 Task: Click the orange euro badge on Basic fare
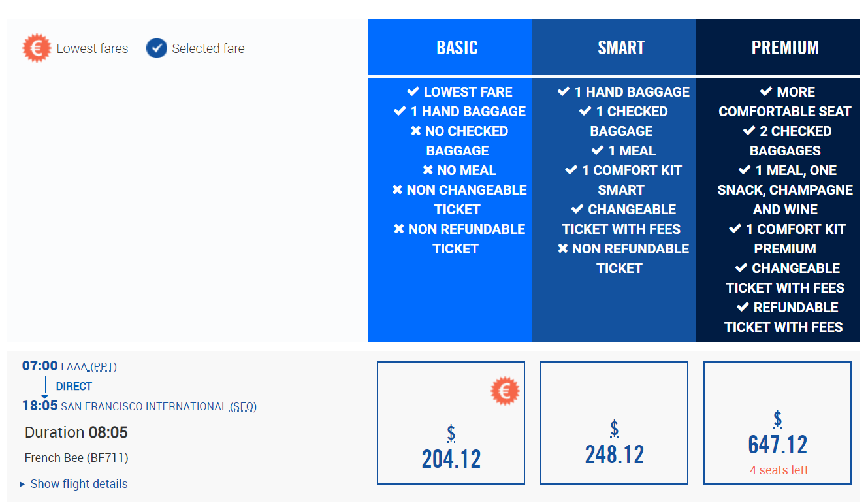(x=505, y=391)
